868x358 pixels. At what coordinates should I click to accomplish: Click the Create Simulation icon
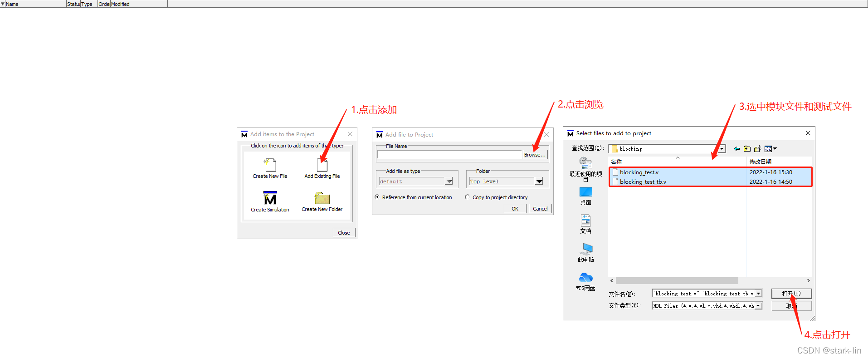[270, 198]
